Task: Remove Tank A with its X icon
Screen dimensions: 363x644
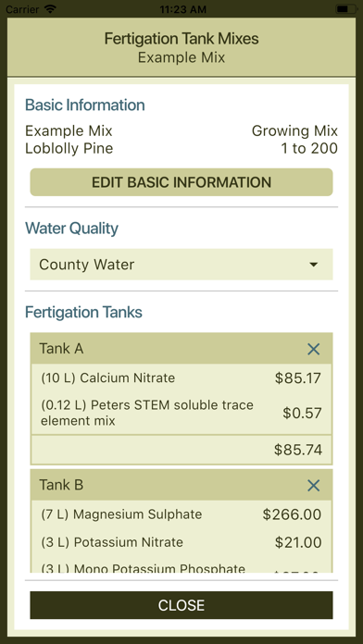Action: [313, 349]
